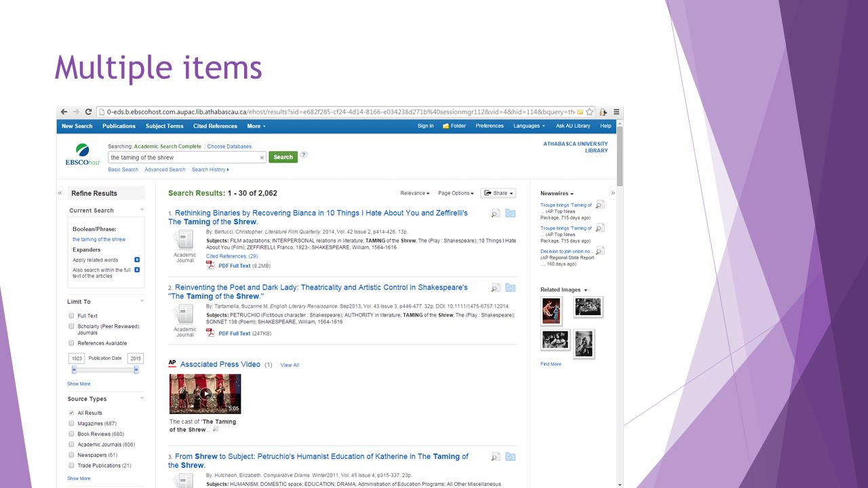Click the 1923 publication start year field
The width and height of the screenshot is (868, 488).
(77, 359)
